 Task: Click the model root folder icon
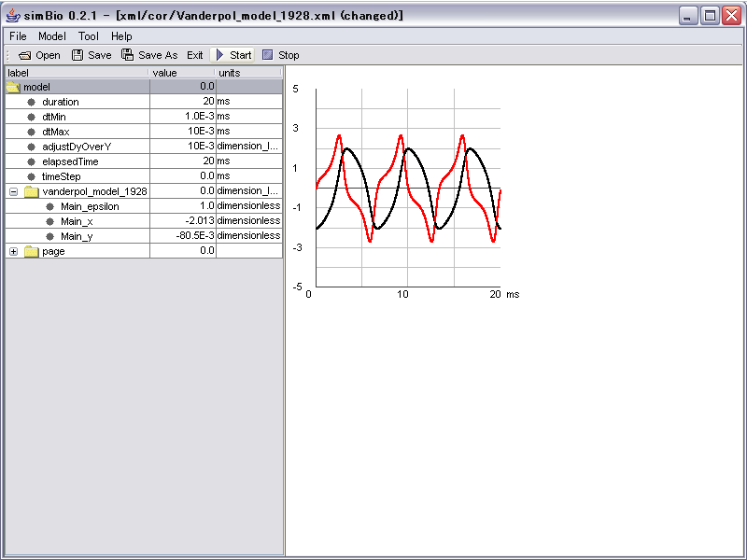[13, 87]
